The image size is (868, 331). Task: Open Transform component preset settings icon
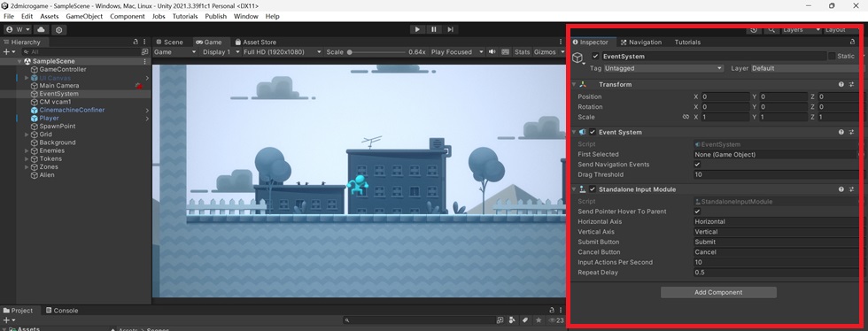click(x=851, y=85)
